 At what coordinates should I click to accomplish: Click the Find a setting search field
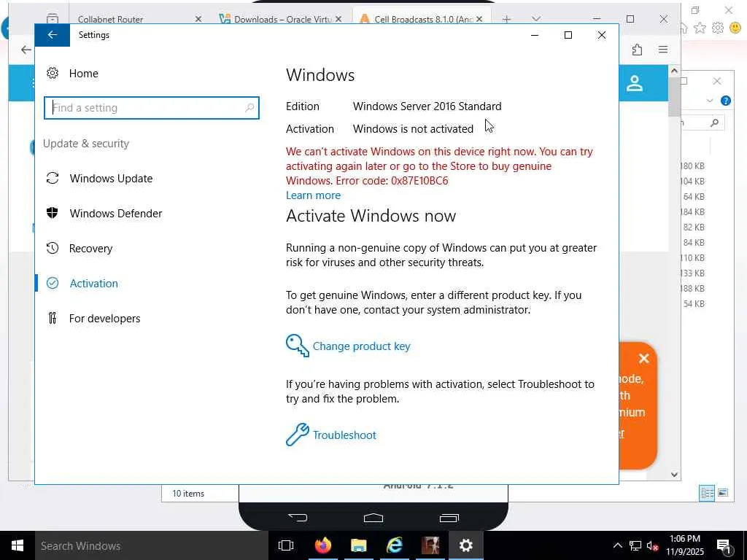pos(152,108)
